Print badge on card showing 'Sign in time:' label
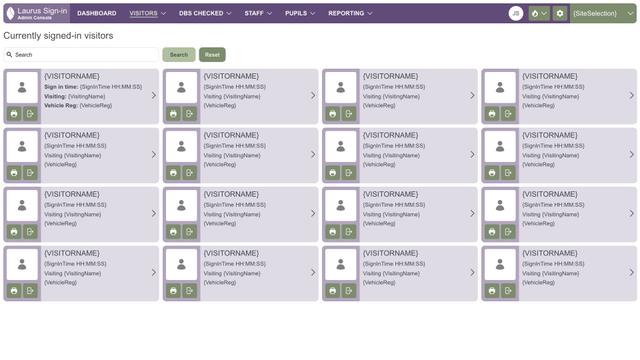640x360 pixels. (x=14, y=114)
